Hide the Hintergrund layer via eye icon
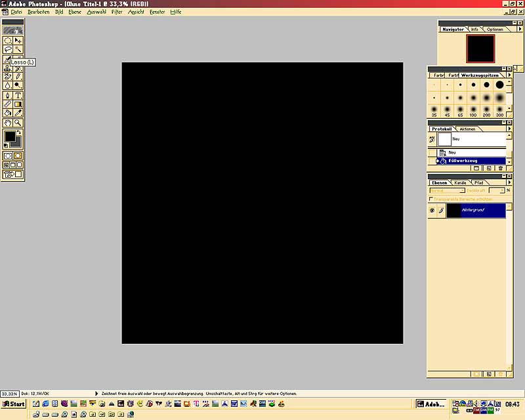 coord(432,211)
